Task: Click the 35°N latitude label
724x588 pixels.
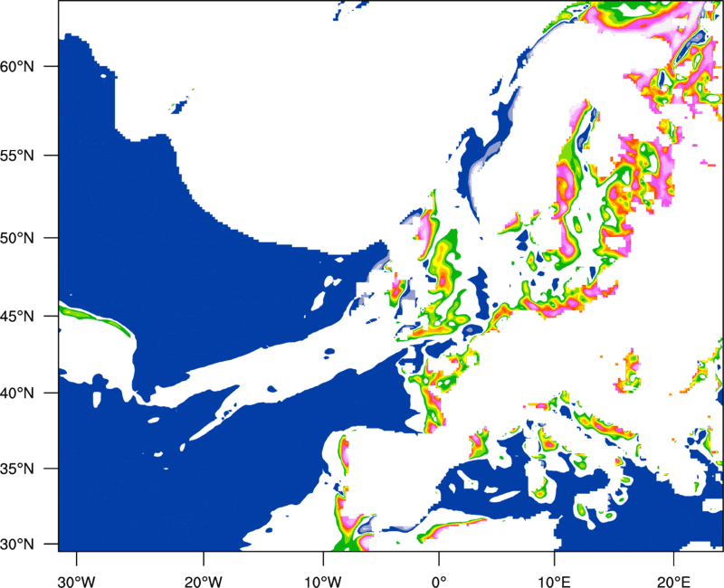Action: pyautogui.click(x=16, y=469)
